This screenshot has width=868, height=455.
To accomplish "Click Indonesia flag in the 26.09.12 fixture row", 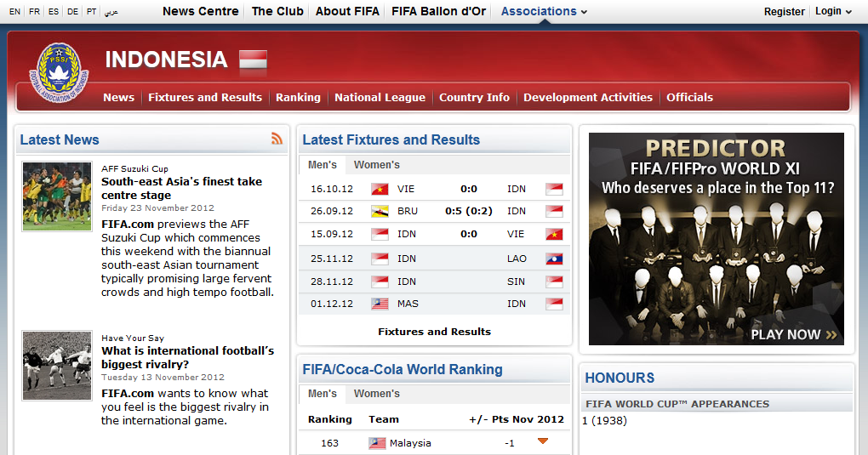I will pos(554,212).
